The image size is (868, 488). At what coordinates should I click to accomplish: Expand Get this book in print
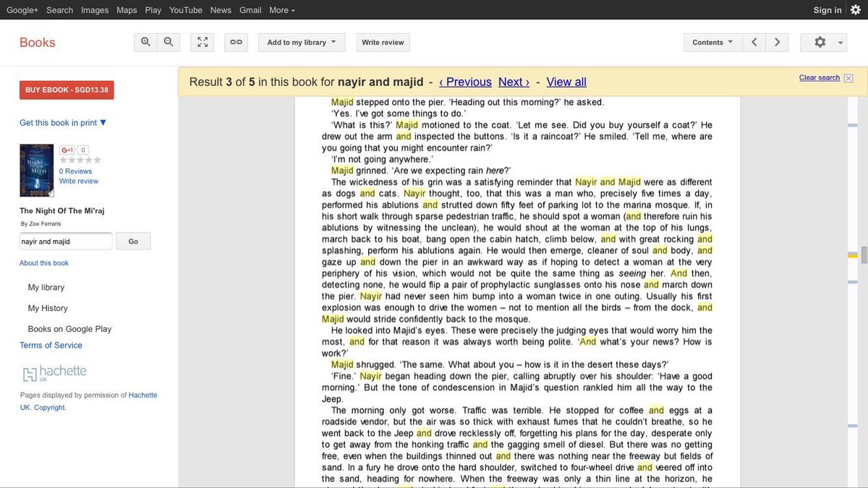pos(63,123)
